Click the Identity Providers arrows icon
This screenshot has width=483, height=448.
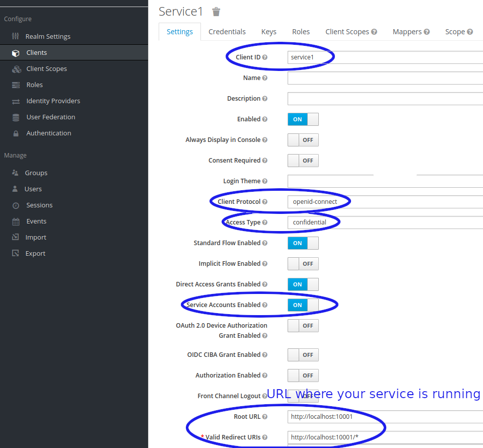click(x=16, y=101)
